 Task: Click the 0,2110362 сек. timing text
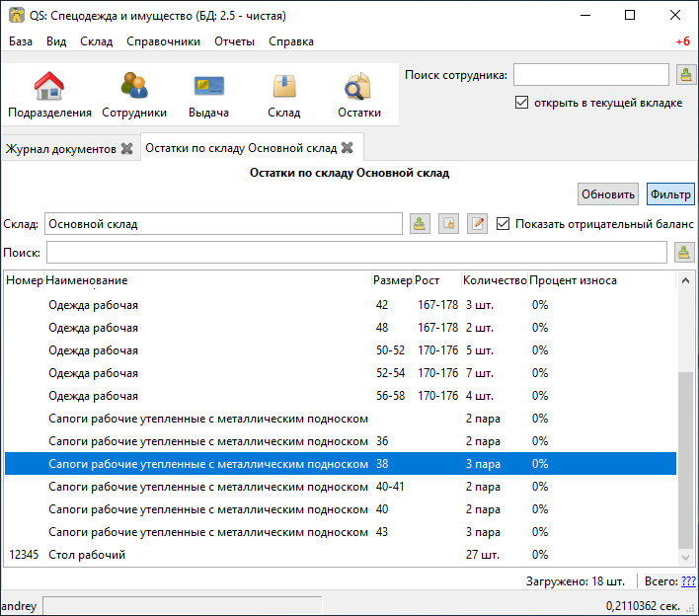(x=643, y=606)
